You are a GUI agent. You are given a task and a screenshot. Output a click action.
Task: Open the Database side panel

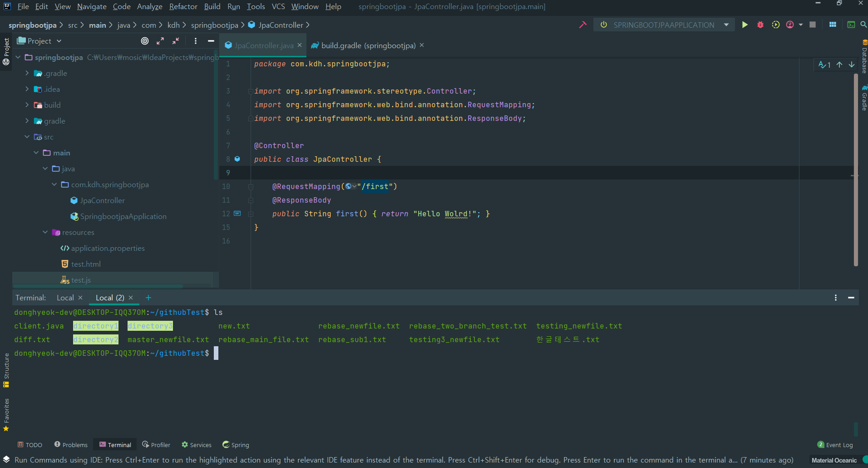(x=864, y=57)
